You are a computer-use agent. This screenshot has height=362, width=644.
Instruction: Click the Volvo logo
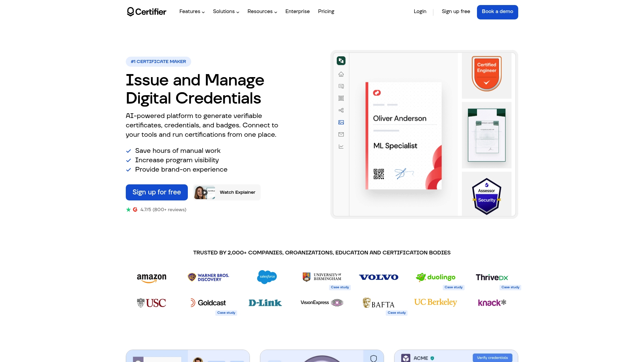379,277
